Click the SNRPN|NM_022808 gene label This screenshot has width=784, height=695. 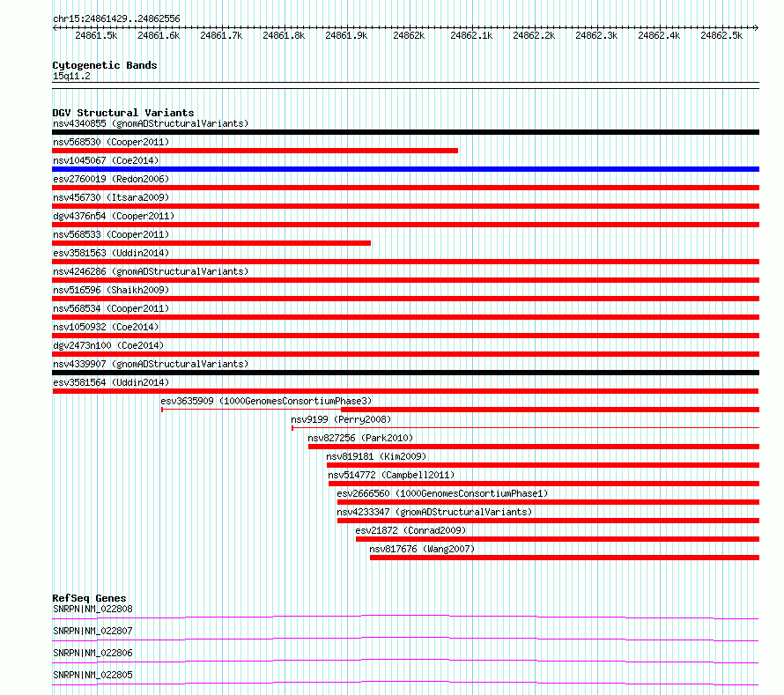93,609
